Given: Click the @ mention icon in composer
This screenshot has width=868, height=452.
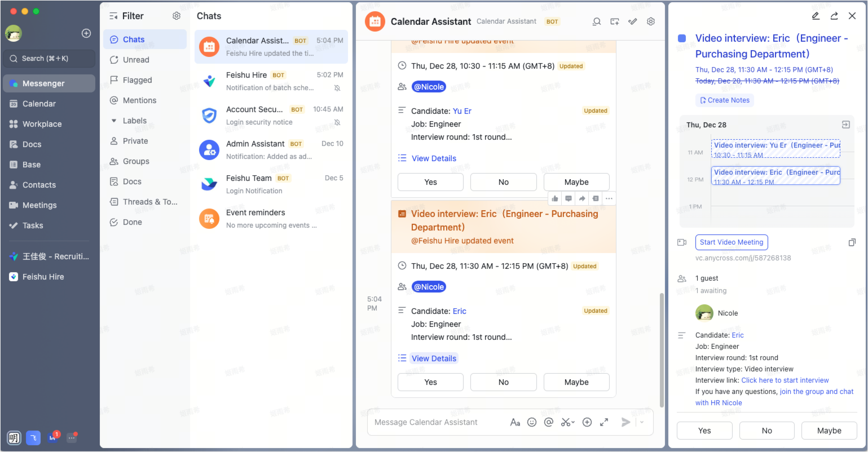Looking at the screenshot, I should coord(549,422).
